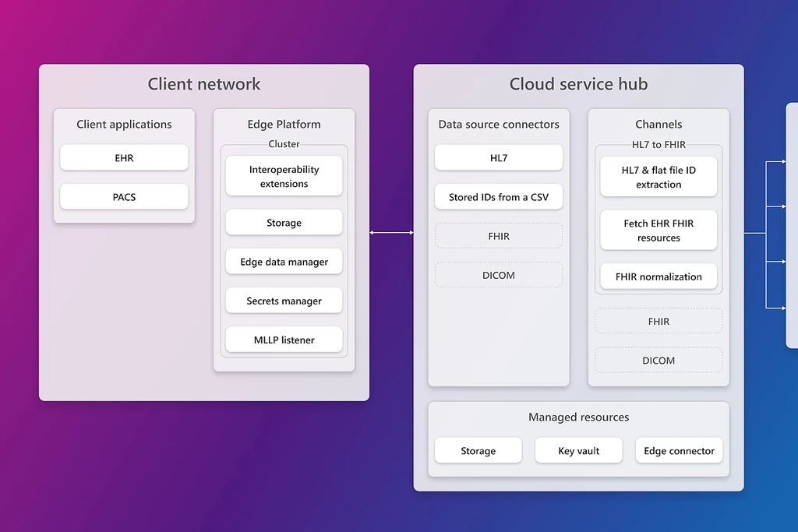Click the Channels panel title
Screen dimensions: 798x532
tap(659, 125)
